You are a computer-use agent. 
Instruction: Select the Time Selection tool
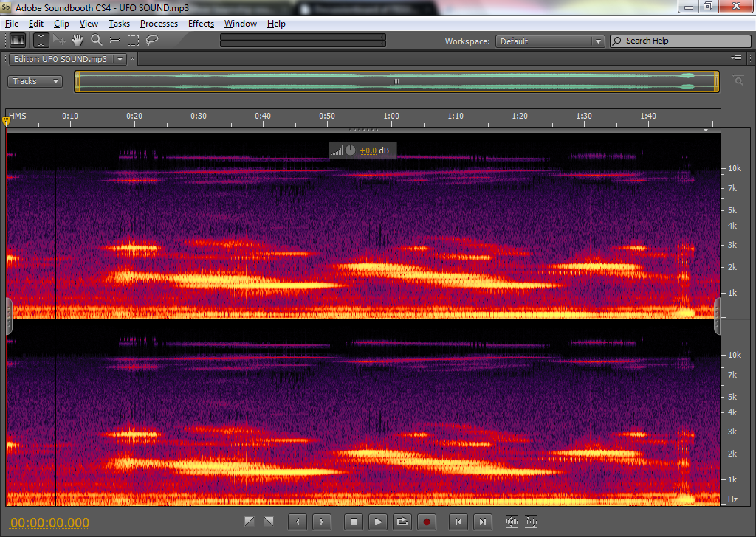(x=41, y=41)
